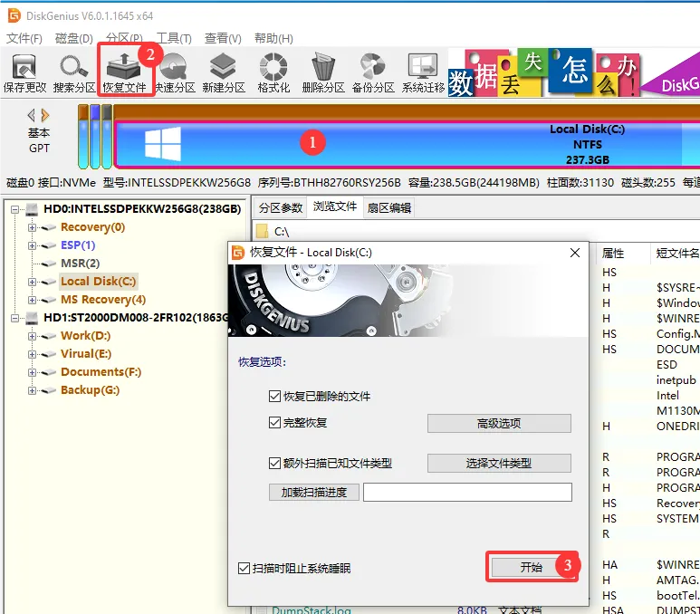700x614 pixels.
Task: Uncheck 额外扫描已知文件类型
Action: pos(274,463)
